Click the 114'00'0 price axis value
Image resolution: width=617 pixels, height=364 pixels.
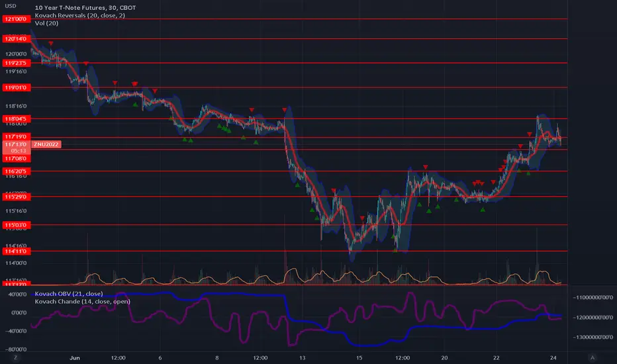pos(16,263)
